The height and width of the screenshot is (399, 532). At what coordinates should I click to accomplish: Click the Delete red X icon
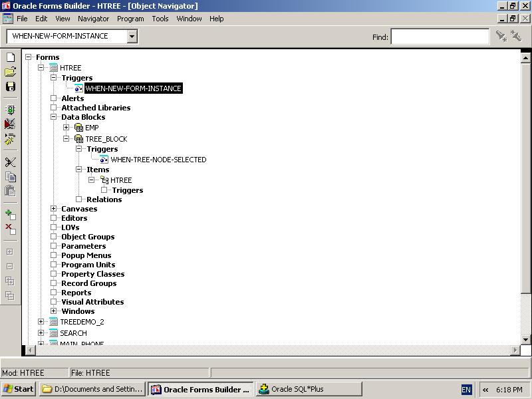(x=10, y=229)
